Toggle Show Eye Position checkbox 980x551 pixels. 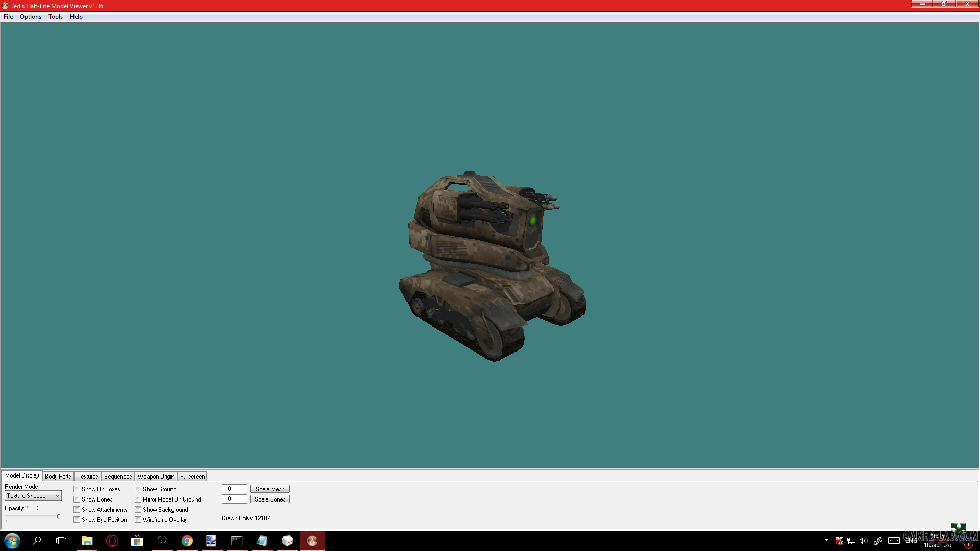coord(77,520)
